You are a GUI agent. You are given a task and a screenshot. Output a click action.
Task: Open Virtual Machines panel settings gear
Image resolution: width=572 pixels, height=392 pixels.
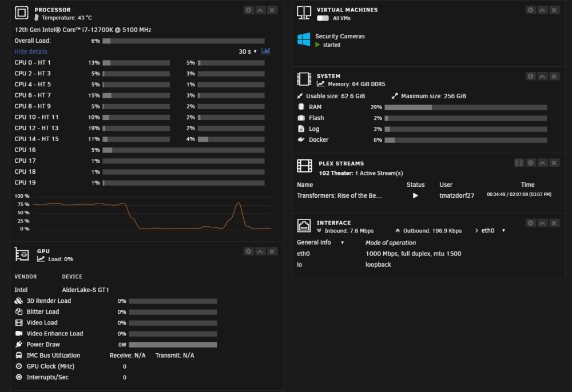[531, 10]
